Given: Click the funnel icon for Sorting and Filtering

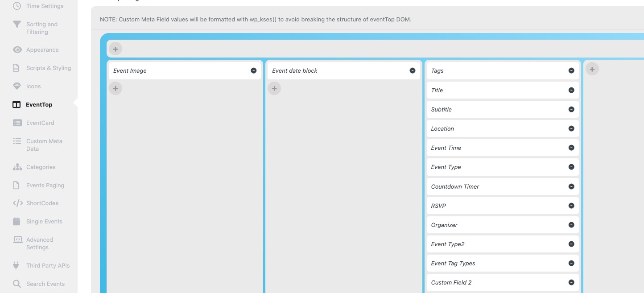Looking at the screenshot, I should (x=17, y=24).
